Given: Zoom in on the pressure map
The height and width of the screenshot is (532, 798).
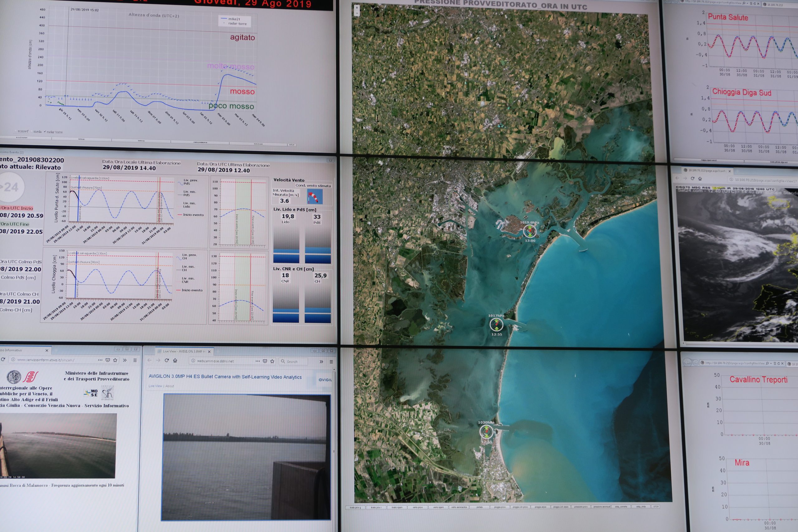Looking at the screenshot, I should pyautogui.click(x=357, y=8).
